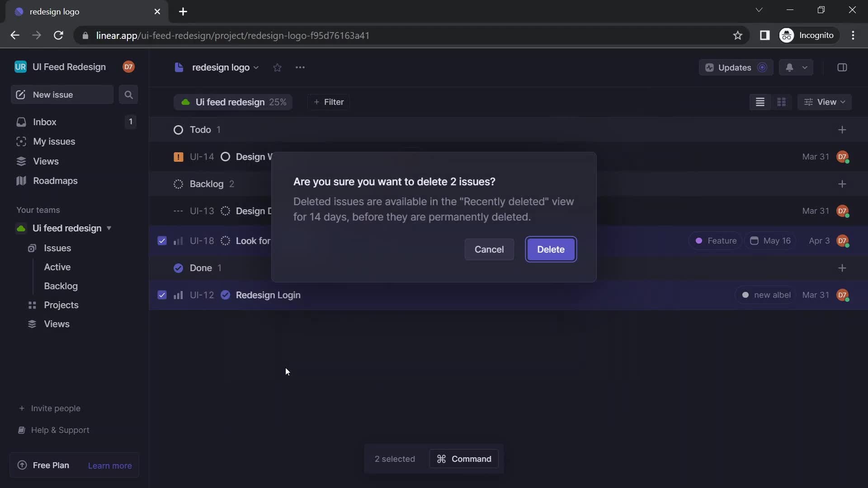Click the progress bar showing 25%

click(x=277, y=102)
